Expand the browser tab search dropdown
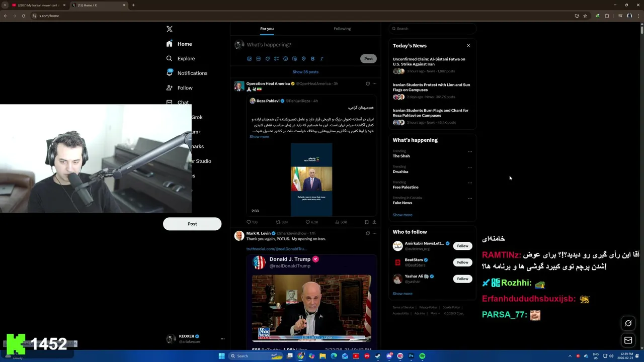 pos(5,5)
